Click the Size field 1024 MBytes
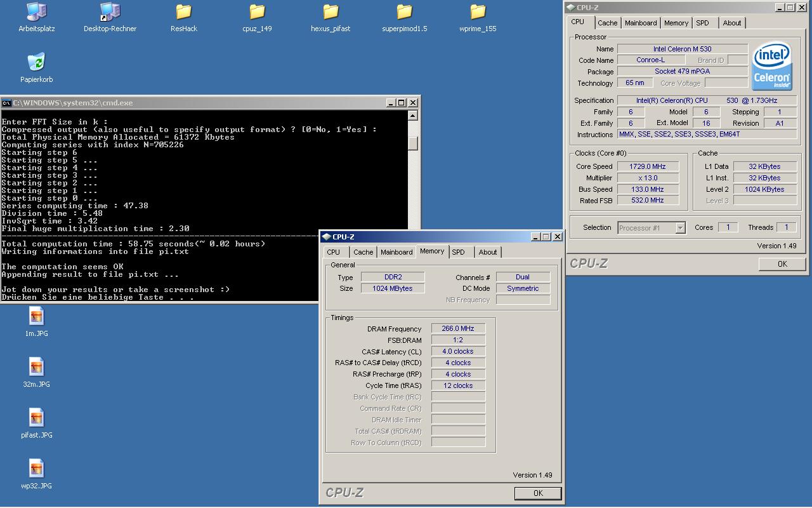This screenshot has height=508, width=812. tap(393, 289)
